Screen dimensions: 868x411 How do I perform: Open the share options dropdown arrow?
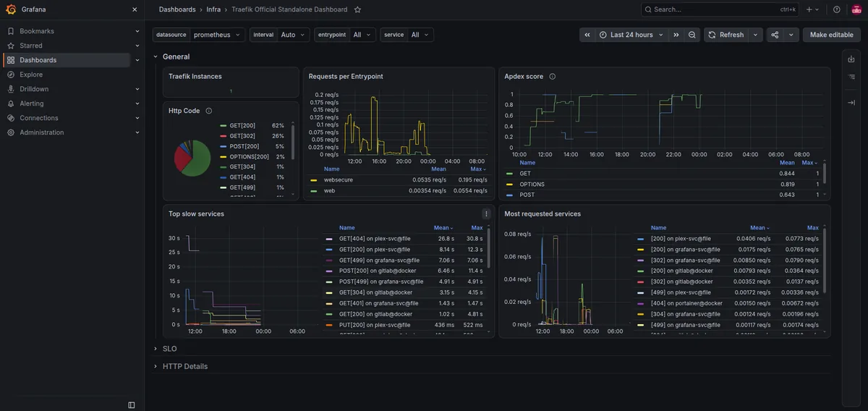791,35
